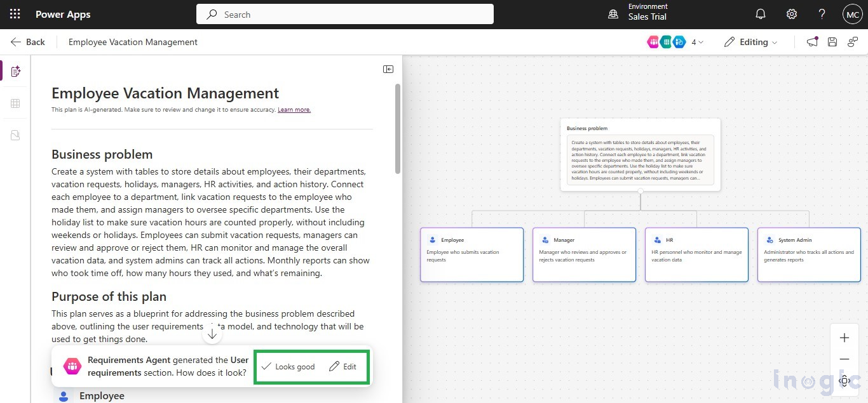Screen dimensions: 868x403
Task: Open the help question mark
Action: (x=822, y=14)
